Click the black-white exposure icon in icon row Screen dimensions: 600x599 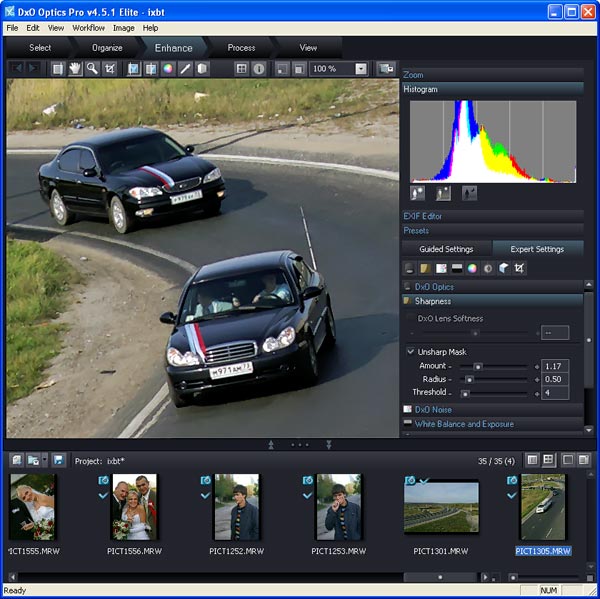point(457,268)
